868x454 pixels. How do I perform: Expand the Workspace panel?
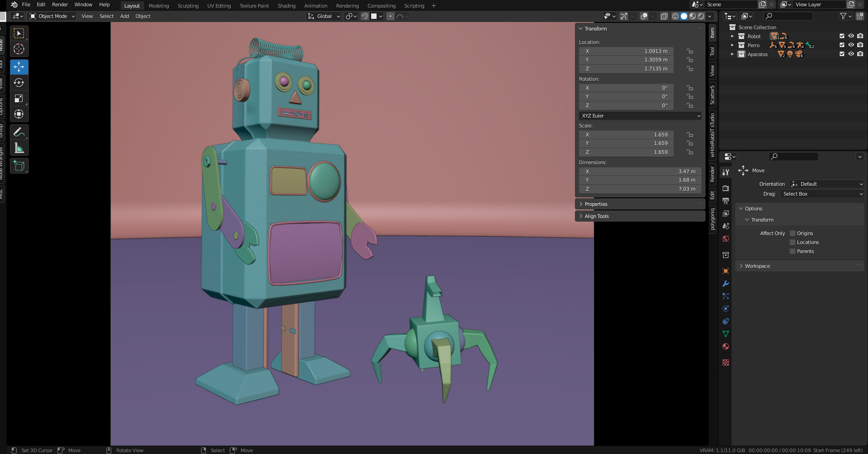(800, 266)
